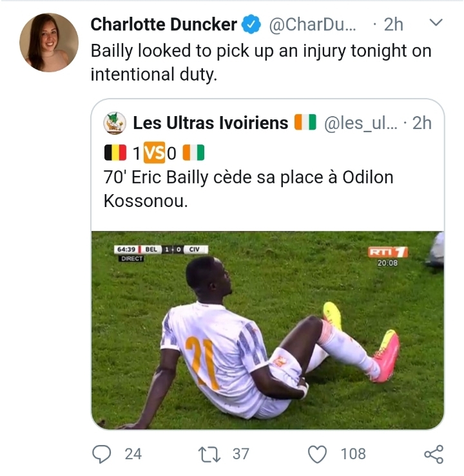Open the Eric Bailly match image
The image size is (464, 476).
tap(267, 330)
